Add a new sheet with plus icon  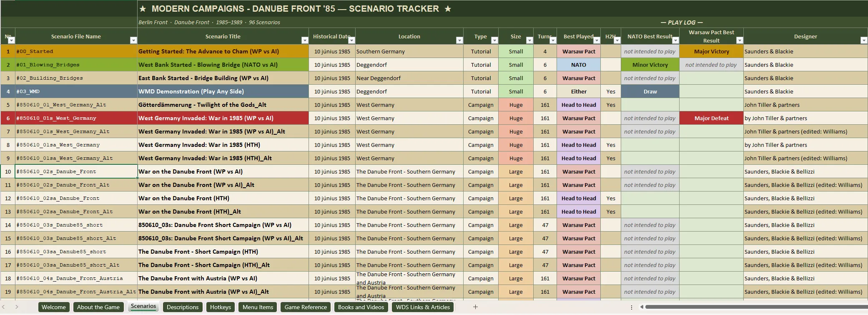475,307
